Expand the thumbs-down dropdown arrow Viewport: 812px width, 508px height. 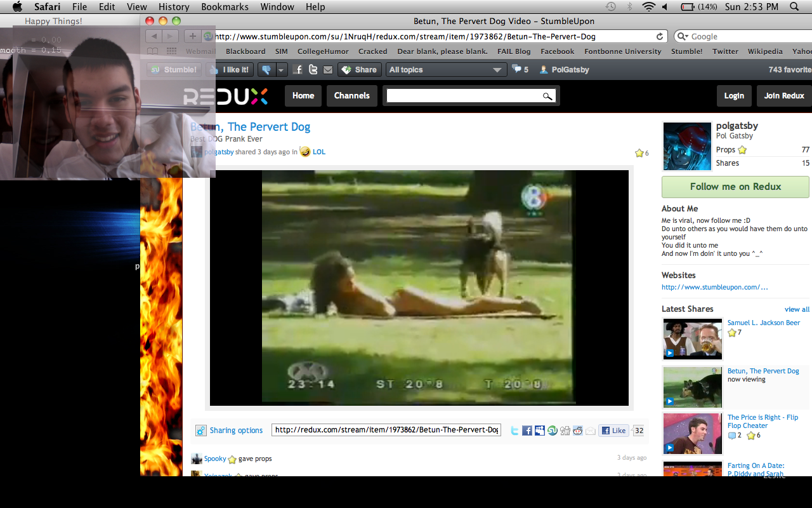[x=281, y=70]
